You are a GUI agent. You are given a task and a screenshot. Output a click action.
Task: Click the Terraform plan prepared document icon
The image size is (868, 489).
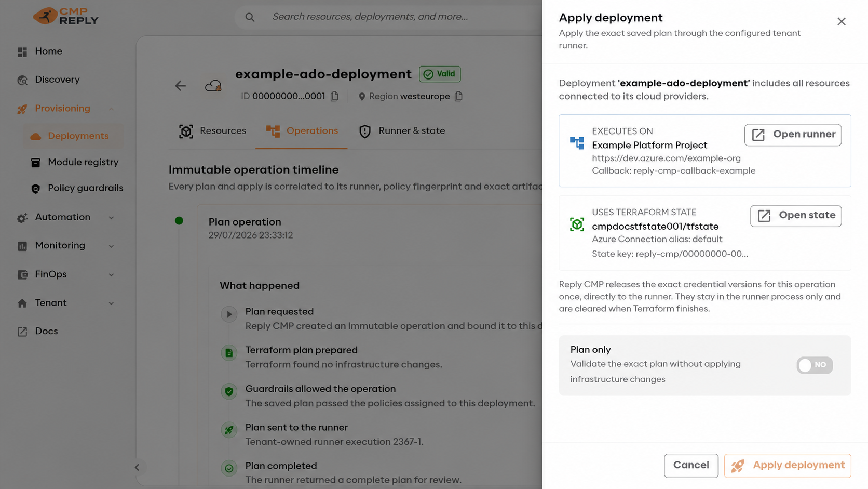point(229,353)
